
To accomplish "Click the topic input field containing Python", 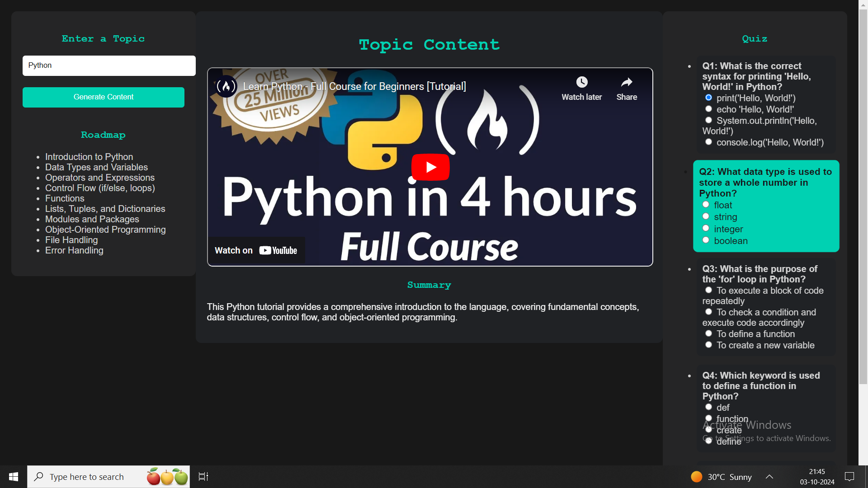I will pos(109,66).
